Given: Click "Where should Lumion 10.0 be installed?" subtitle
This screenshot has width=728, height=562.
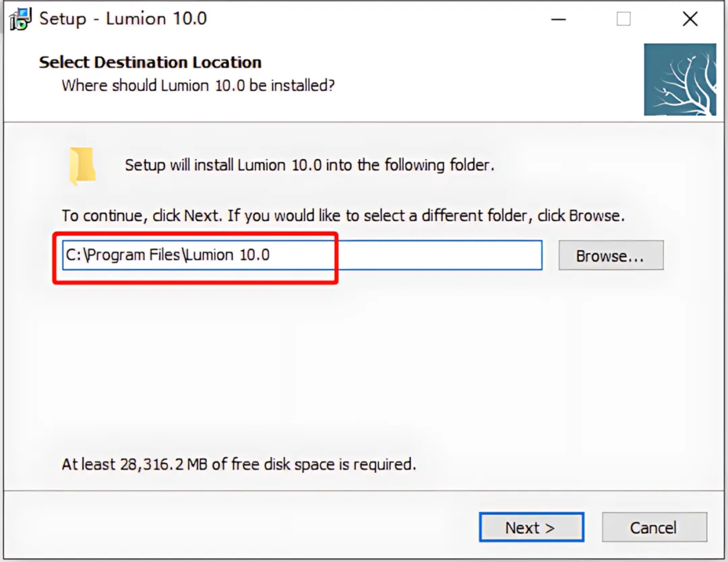Looking at the screenshot, I should 198,86.
